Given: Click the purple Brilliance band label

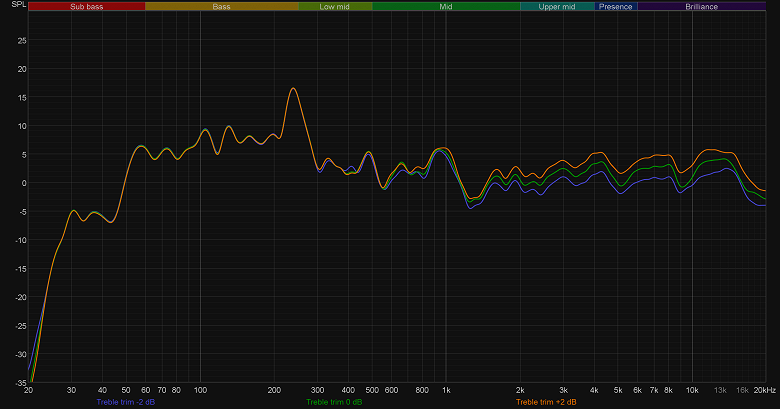Looking at the screenshot, I should point(701,6).
